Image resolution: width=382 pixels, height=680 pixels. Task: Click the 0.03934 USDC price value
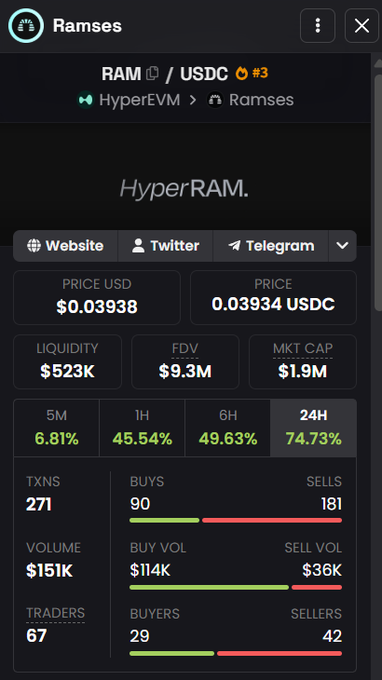(273, 304)
